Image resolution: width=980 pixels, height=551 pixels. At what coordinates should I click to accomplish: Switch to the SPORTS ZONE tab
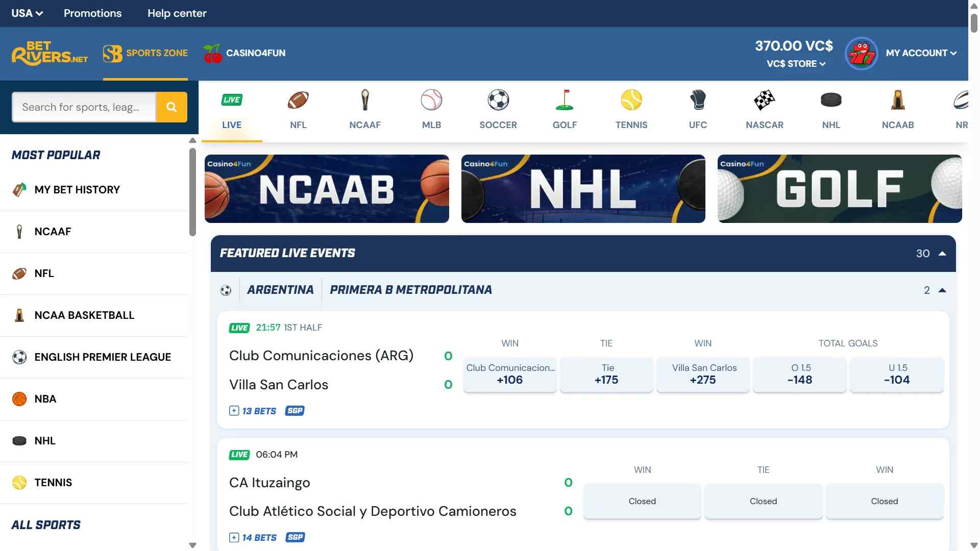tap(145, 53)
